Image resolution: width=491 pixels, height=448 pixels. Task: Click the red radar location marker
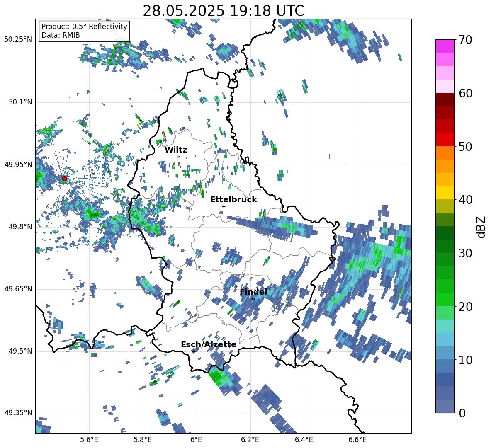(x=64, y=179)
